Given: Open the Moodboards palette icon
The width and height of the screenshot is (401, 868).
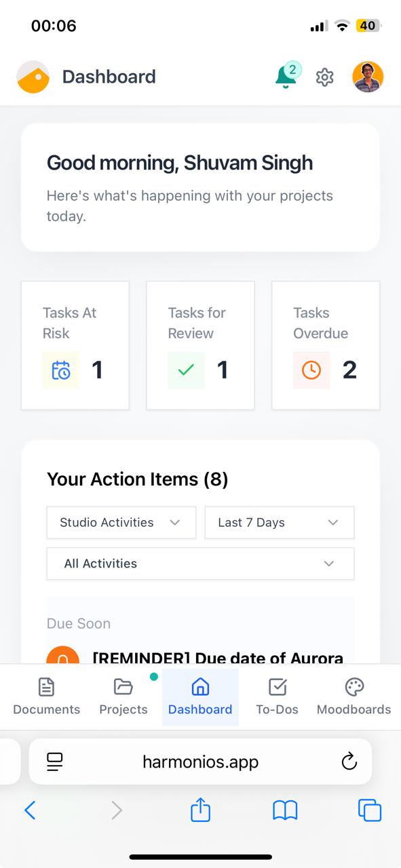Looking at the screenshot, I should click(354, 687).
